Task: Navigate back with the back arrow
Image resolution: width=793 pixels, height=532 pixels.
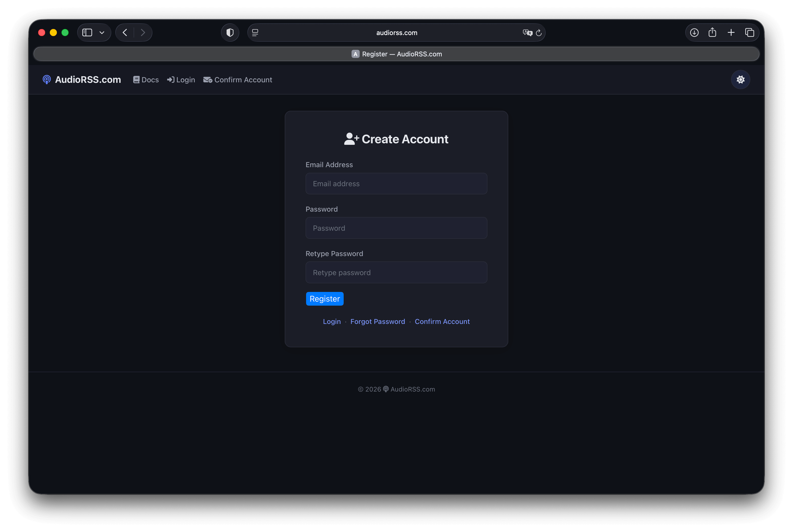Action: [125, 32]
